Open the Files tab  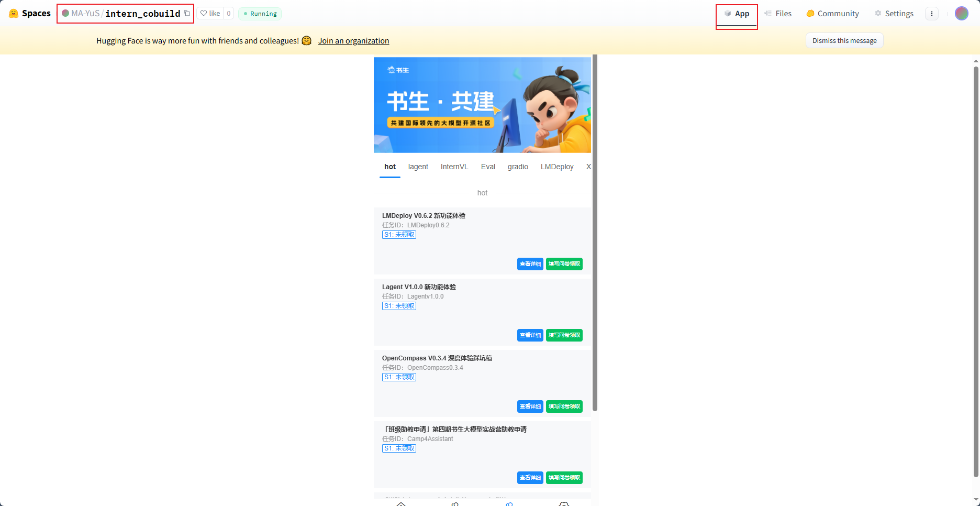click(x=778, y=14)
